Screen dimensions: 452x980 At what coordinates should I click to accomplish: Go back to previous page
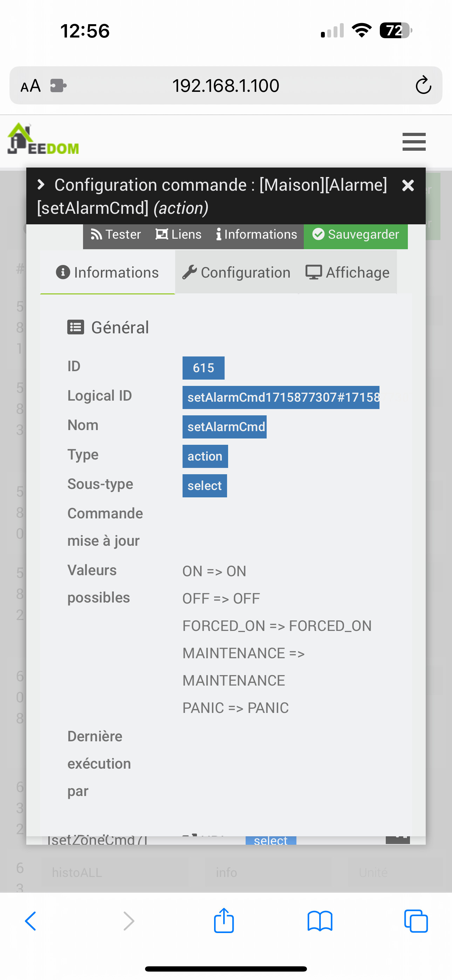coord(31,921)
